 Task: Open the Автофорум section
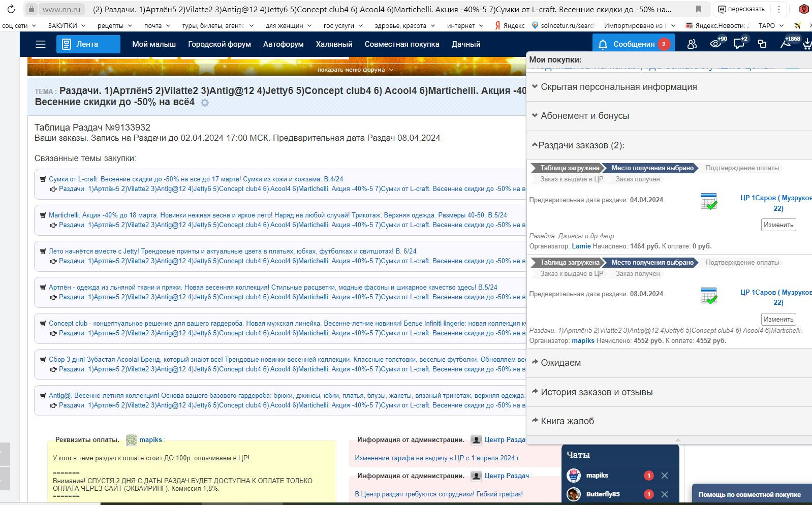pos(284,44)
